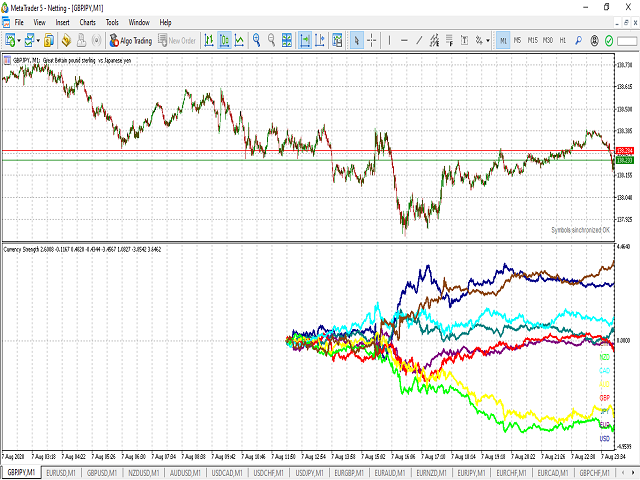Toggle the Algo Trading button
The image size is (640, 480).
[130, 40]
